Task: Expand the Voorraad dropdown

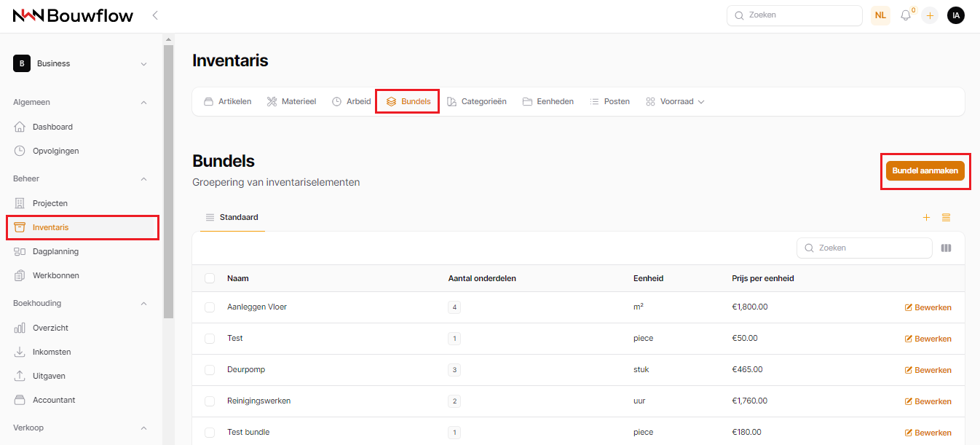Action: pyautogui.click(x=675, y=102)
